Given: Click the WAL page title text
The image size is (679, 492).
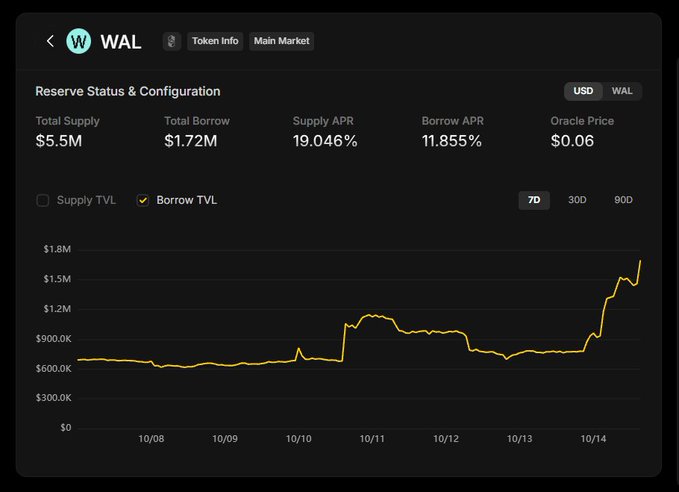Looking at the screenshot, I should pos(121,42).
